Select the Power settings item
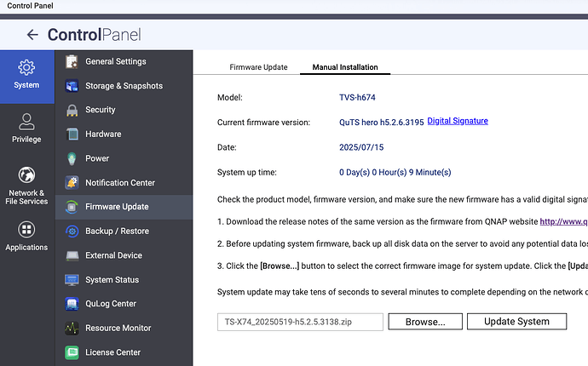Viewport: 588px width, 366px height. [96, 158]
